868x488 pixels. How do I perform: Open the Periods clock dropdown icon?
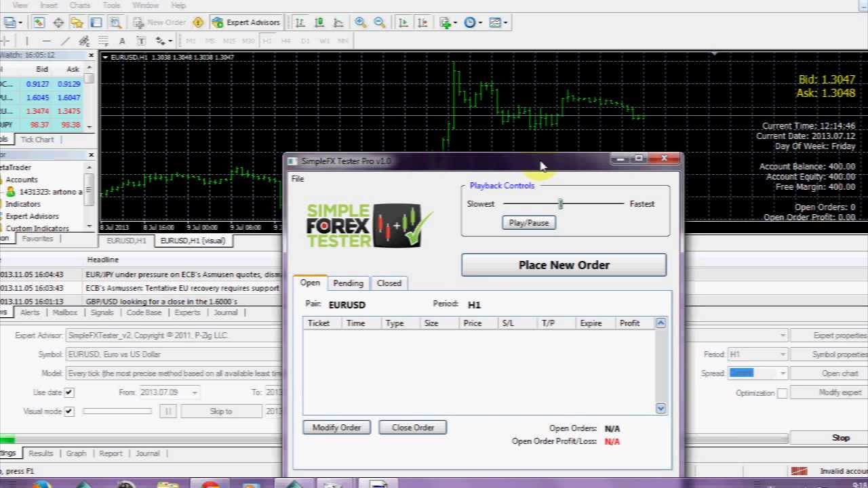click(x=473, y=22)
